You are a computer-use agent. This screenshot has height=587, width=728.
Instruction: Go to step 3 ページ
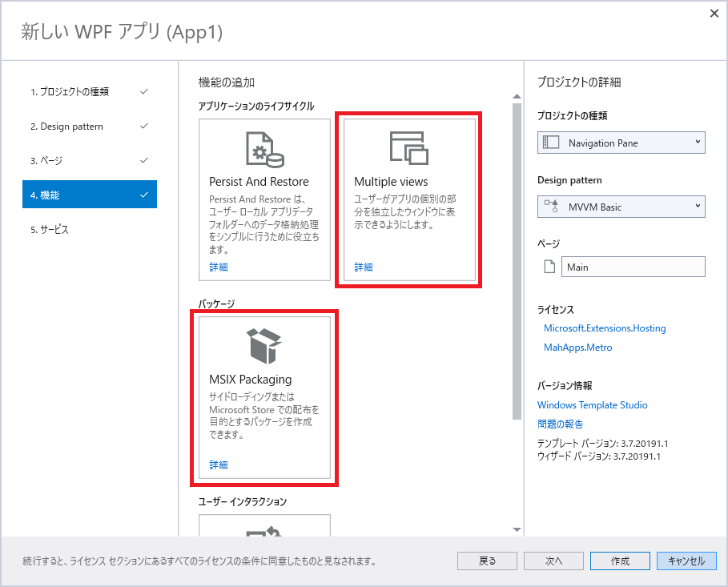pyautogui.click(x=90, y=161)
